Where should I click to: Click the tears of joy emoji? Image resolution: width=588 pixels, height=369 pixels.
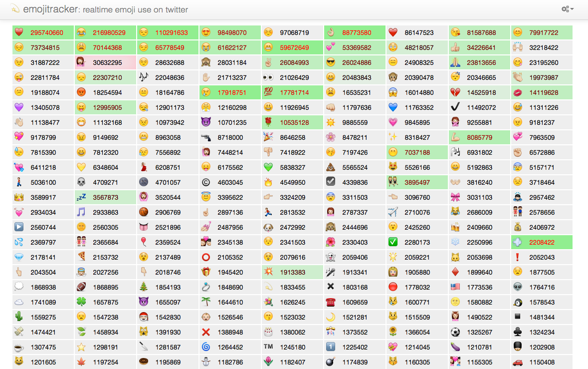click(x=81, y=32)
